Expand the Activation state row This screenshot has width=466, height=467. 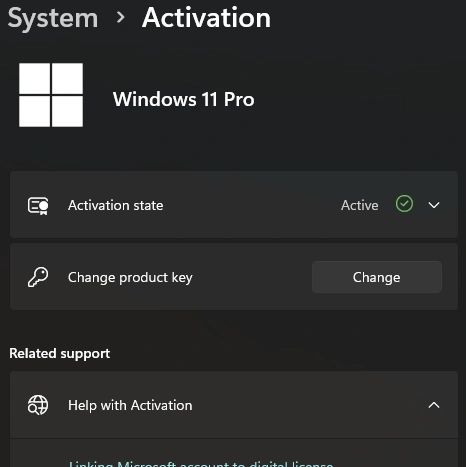tap(234, 205)
